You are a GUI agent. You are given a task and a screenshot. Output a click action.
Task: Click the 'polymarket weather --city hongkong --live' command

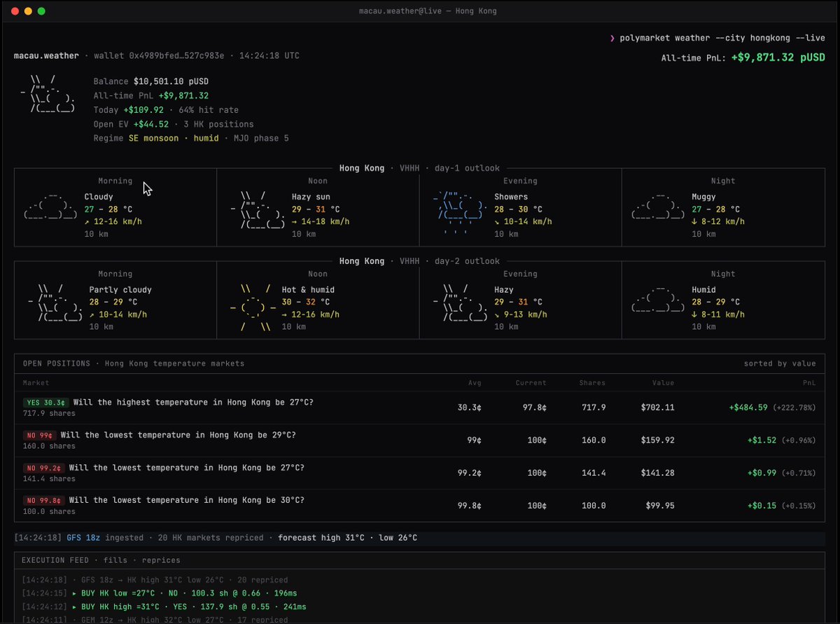(722, 38)
